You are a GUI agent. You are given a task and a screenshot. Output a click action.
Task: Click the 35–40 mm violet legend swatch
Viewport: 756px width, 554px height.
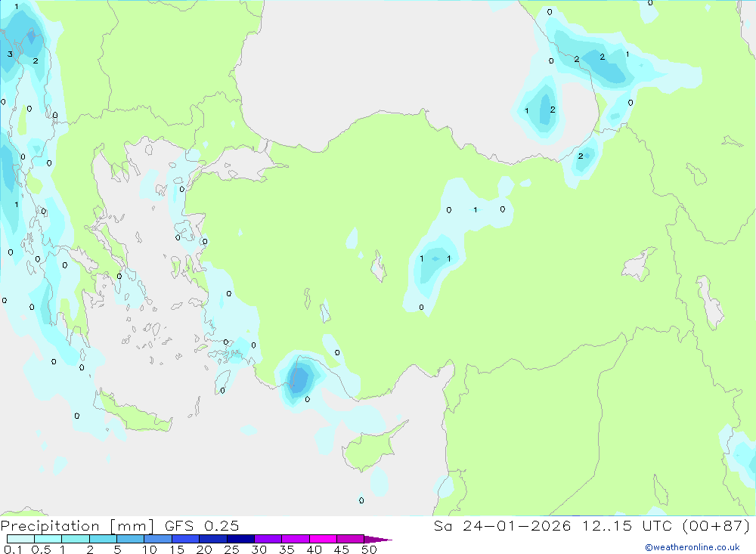coord(295,539)
